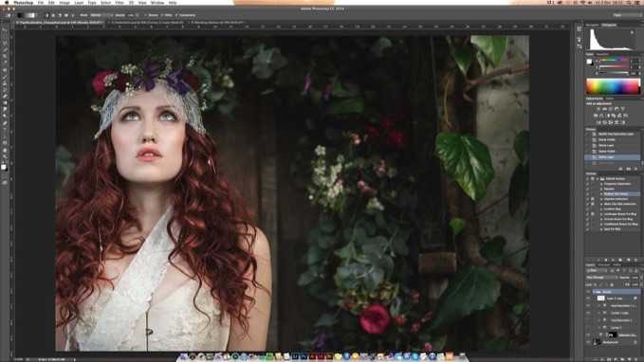Click the layer Opacity field
The width and height of the screenshot is (644, 362).
635,278
